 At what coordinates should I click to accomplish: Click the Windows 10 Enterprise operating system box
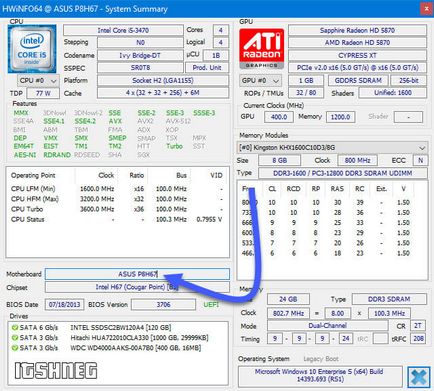click(x=320, y=376)
